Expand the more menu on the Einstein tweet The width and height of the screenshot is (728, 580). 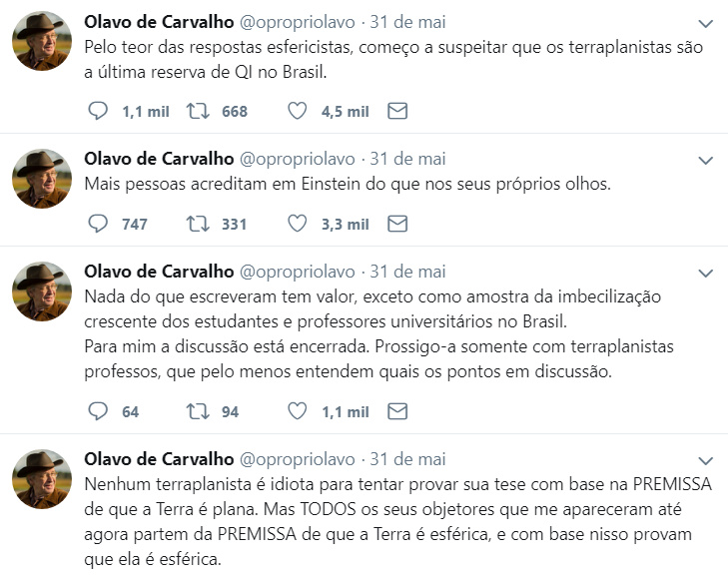tap(705, 160)
